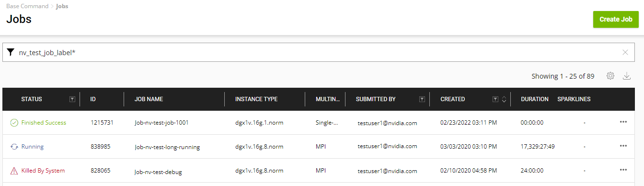Open the Status column filter dropdown

tap(72, 99)
